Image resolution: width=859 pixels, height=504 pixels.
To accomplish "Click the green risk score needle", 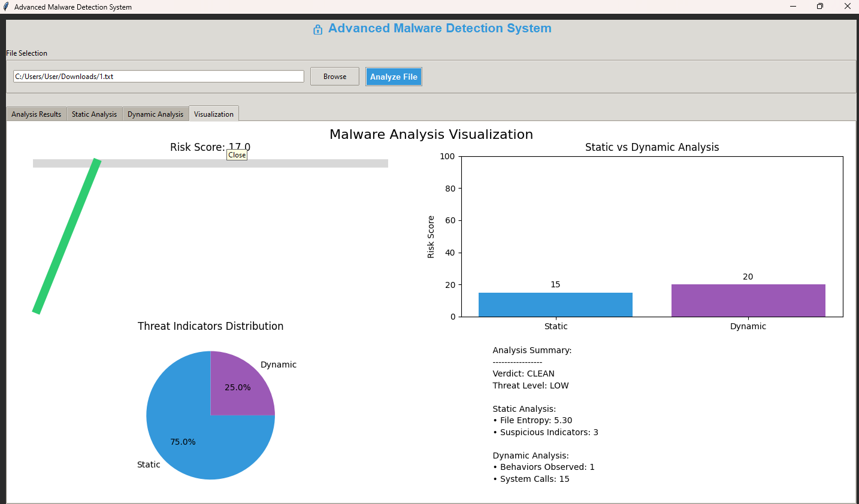I will 66,236.
